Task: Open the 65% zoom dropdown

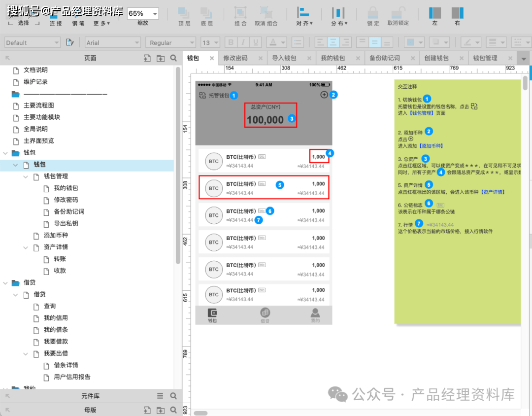Action: (x=155, y=14)
